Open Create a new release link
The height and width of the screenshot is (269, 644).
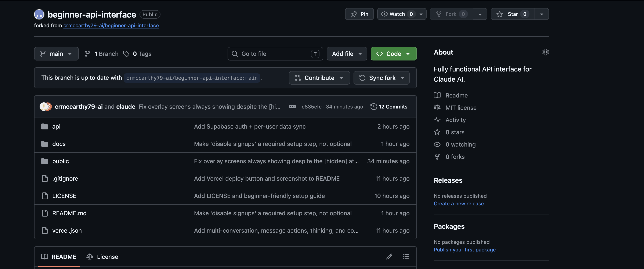tap(459, 204)
